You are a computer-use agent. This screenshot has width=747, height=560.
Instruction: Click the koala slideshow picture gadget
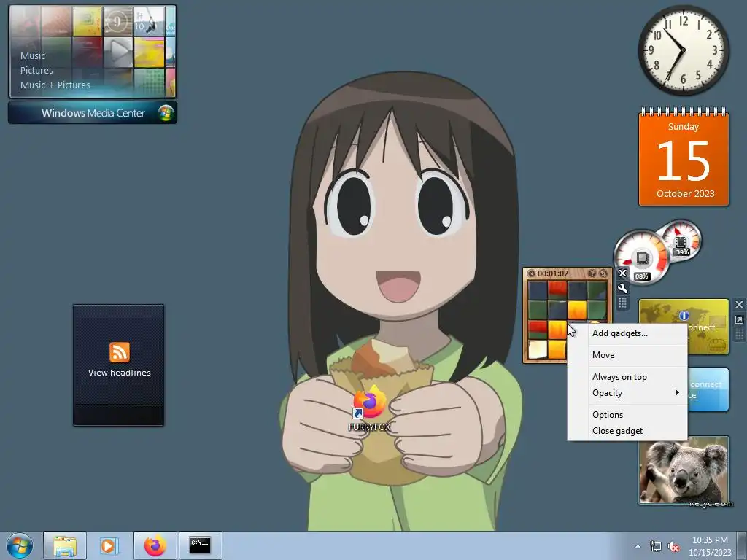tap(684, 470)
